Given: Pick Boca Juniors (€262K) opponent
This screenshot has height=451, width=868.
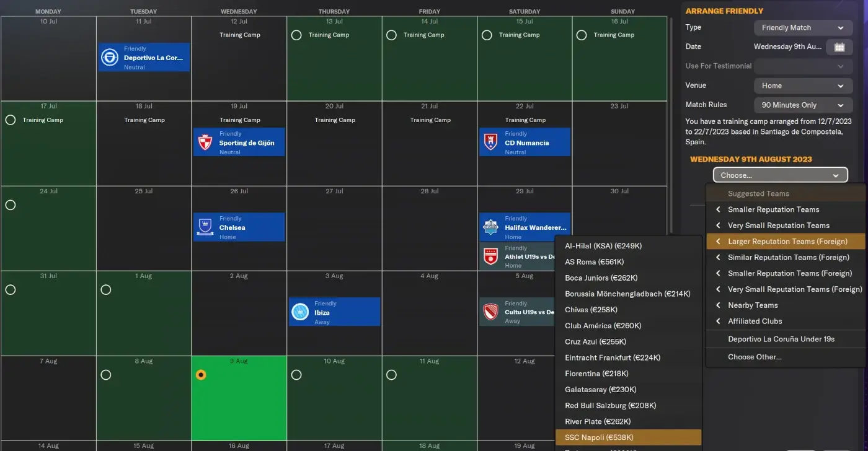Looking at the screenshot, I should (x=629, y=278).
